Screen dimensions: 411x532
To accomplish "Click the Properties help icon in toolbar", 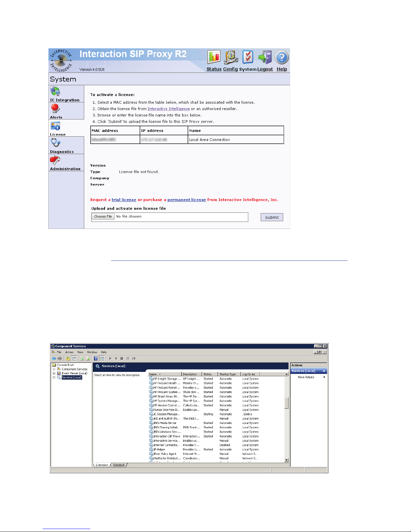I will click(x=96, y=358).
